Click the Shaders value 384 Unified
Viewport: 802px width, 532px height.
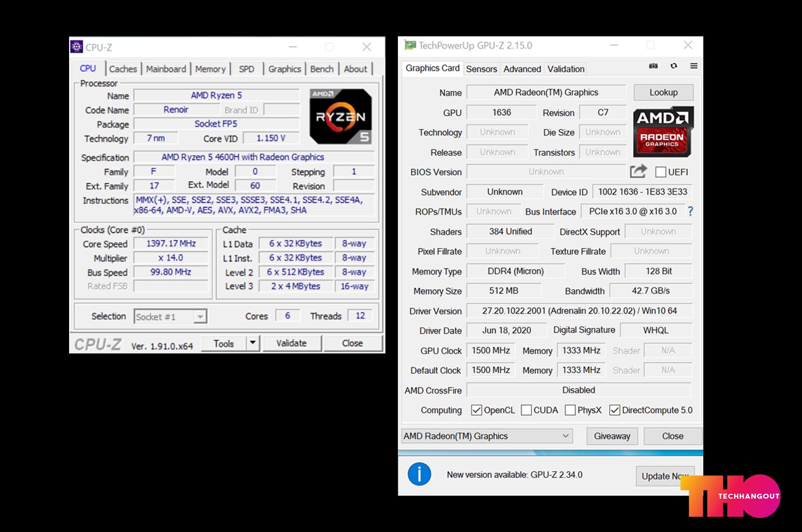point(511,231)
